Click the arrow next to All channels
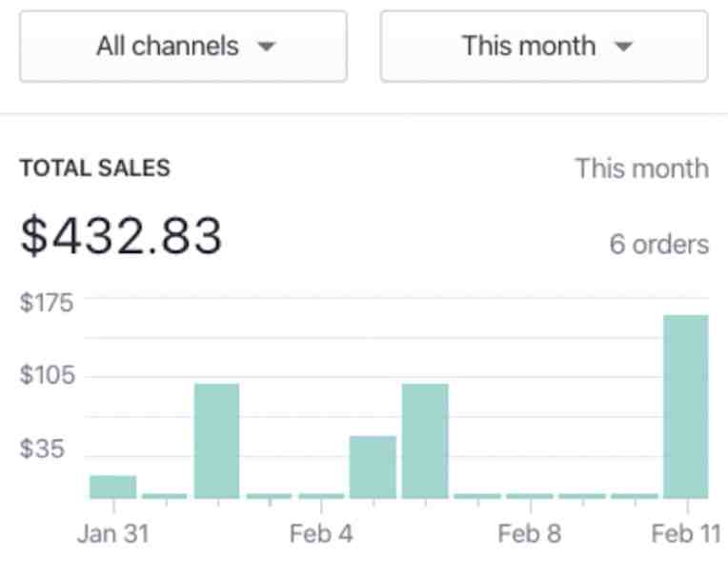 point(267,47)
